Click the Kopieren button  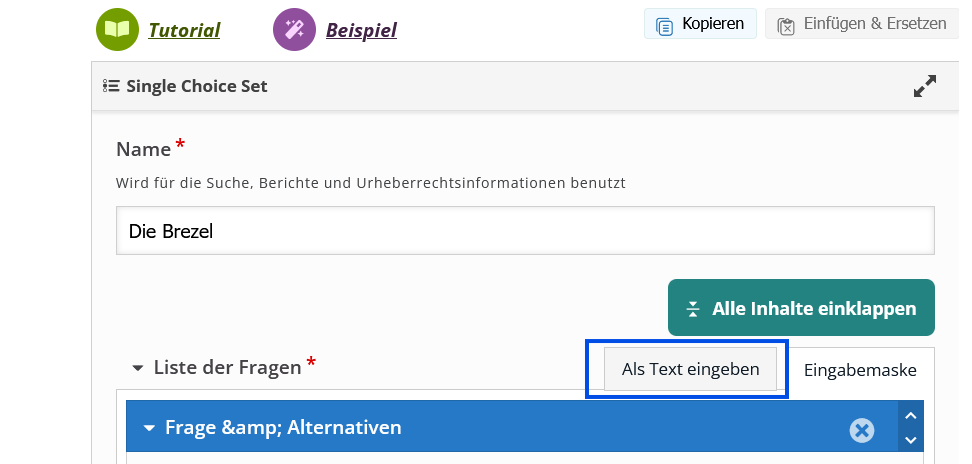700,24
